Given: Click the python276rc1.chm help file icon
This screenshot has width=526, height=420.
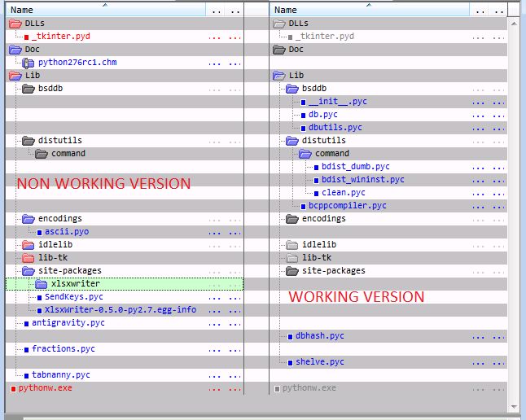Looking at the screenshot, I should click(28, 63).
